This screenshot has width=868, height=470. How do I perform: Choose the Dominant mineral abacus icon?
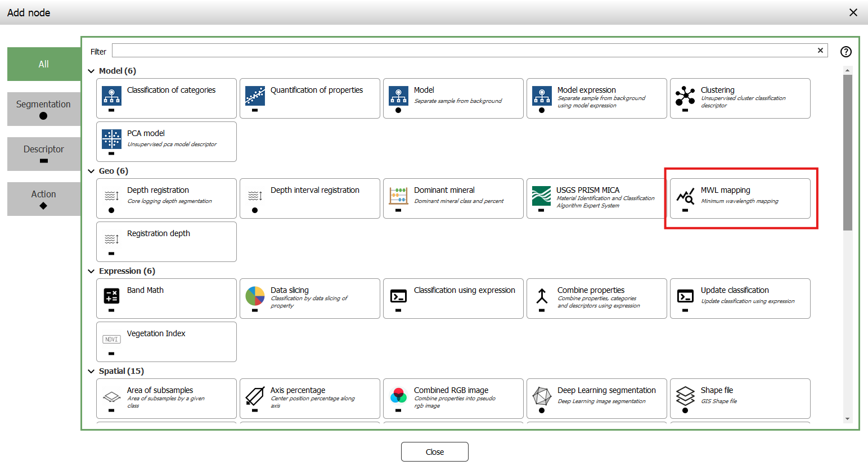point(398,196)
